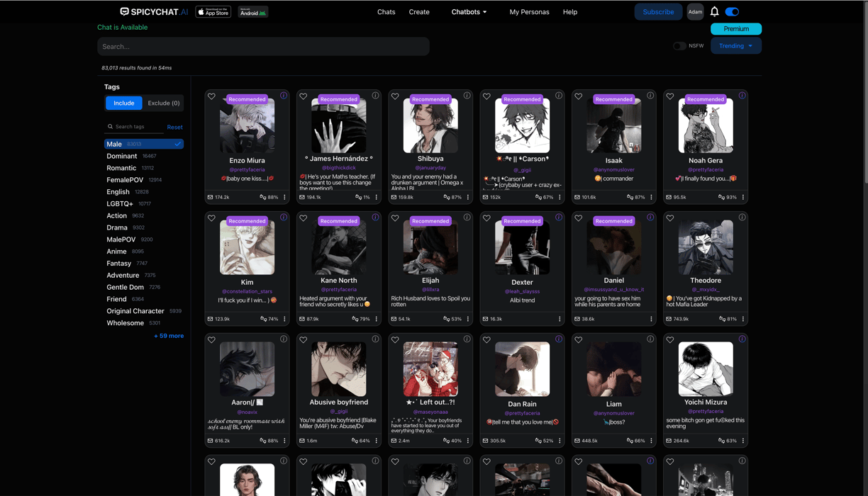The image size is (868, 496).
Task: Show info for Kane North card
Action: [x=375, y=218]
